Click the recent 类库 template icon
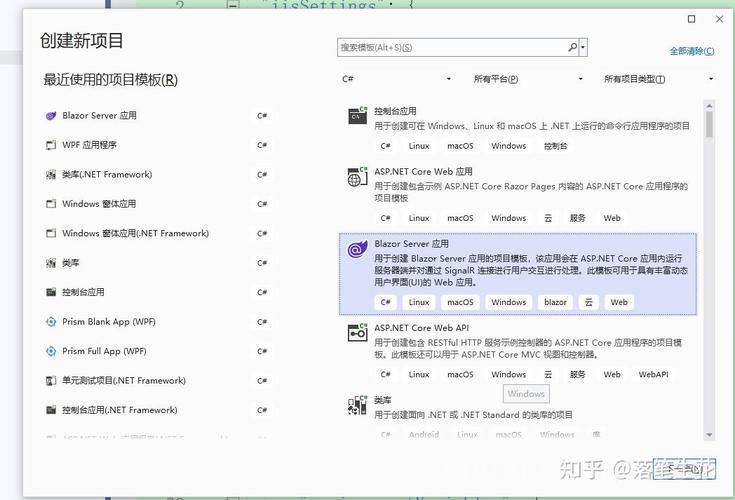This screenshot has height=500, width=735. coord(51,263)
